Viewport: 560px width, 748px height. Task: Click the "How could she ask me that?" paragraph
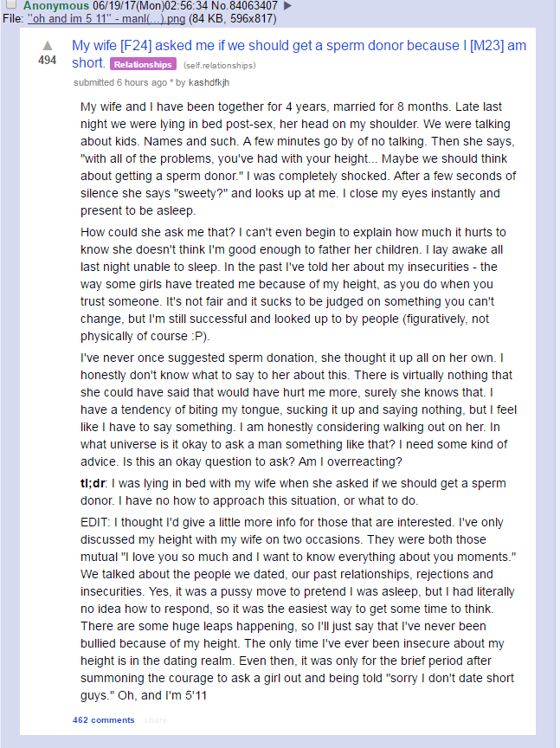tap(294, 284)
